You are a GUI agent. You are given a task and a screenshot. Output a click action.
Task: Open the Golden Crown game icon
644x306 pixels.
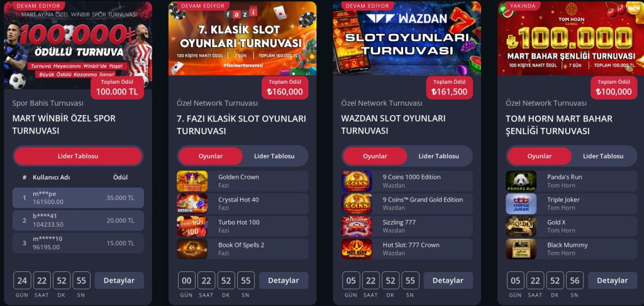[x=192, y=181]
